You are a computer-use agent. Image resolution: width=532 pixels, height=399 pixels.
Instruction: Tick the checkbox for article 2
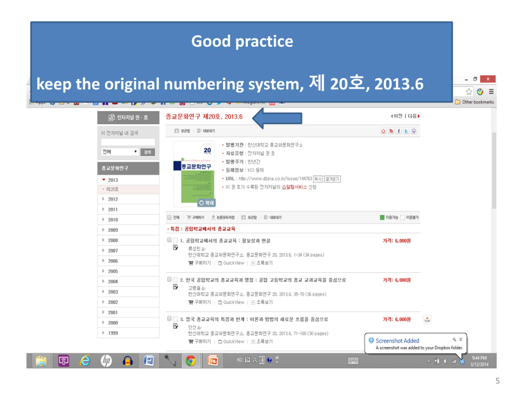tap(169, 279)
